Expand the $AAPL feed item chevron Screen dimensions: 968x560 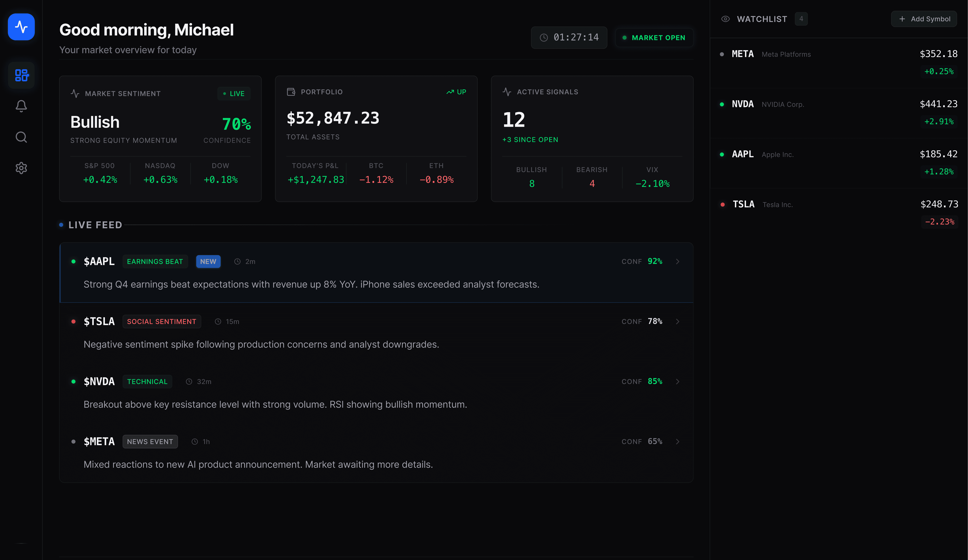pyautogui.click(x=678, y=262)
